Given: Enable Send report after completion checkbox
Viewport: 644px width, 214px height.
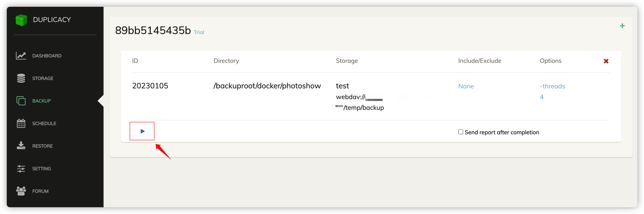Looking at the screenshot, I should pos(461,132).
